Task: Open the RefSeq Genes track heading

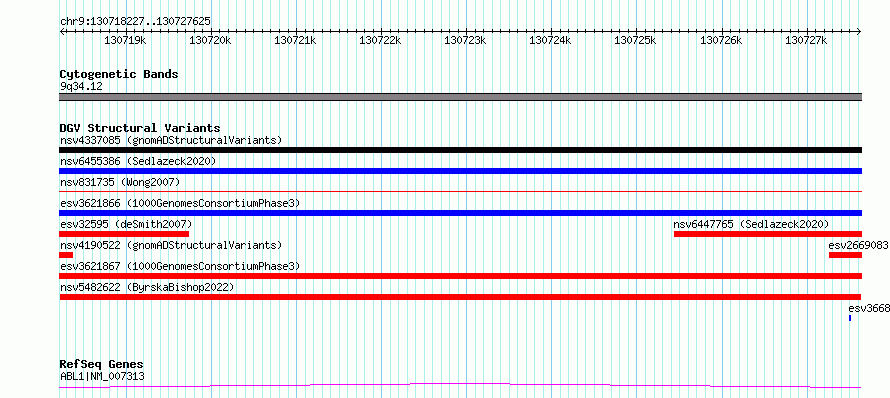Action: 102,365
